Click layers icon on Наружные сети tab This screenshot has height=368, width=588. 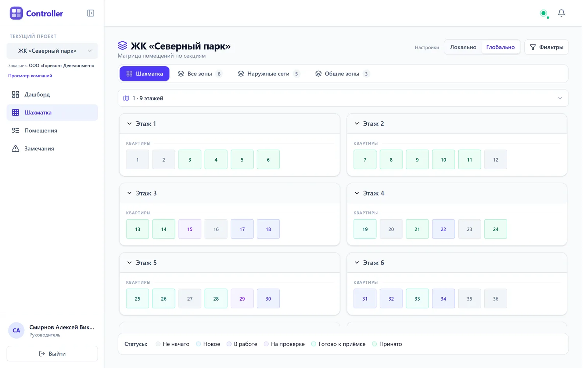tap(241, 74)
